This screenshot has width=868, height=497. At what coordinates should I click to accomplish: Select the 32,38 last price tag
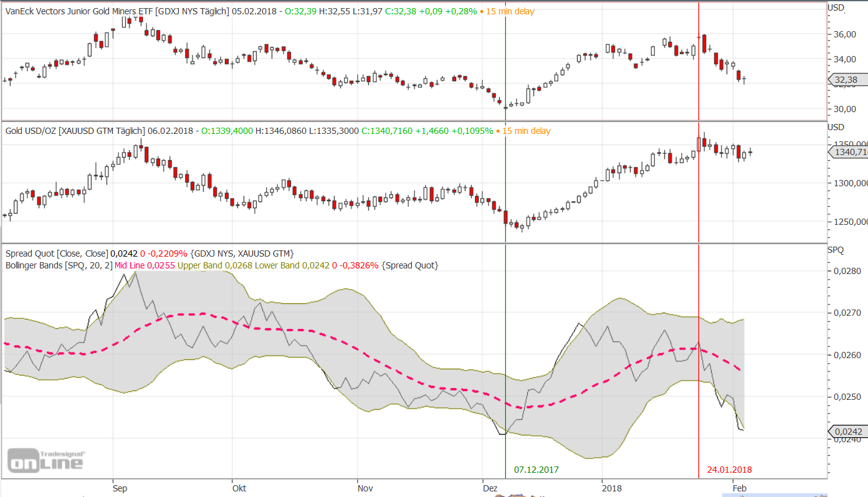click(847, 80)
